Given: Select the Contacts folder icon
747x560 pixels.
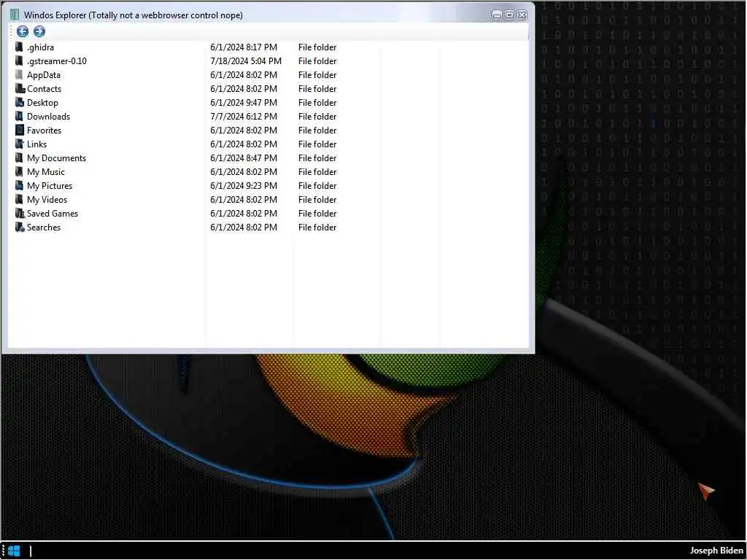Looking at the screenshot, I should [x=20, y=88].
